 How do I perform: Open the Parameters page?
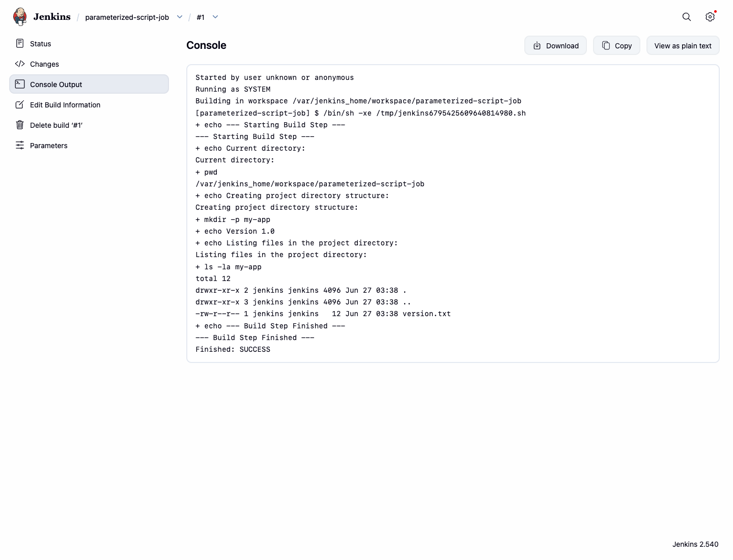click(89, 146)
